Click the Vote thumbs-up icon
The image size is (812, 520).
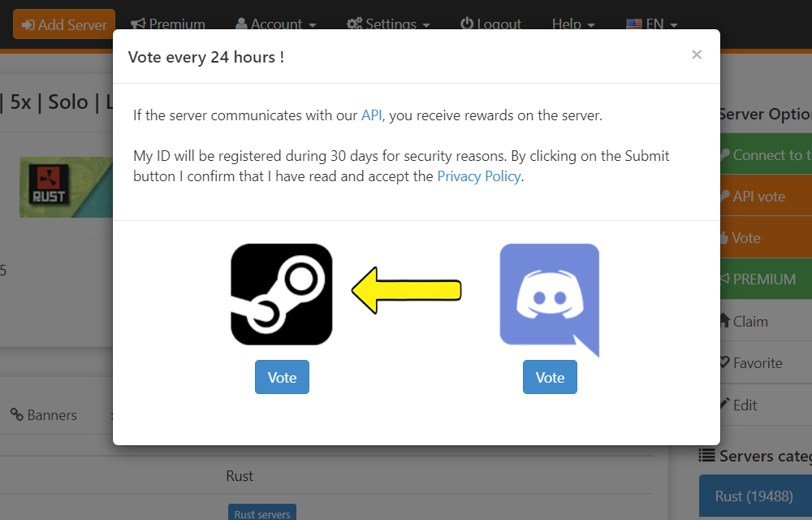click(724, 237)
